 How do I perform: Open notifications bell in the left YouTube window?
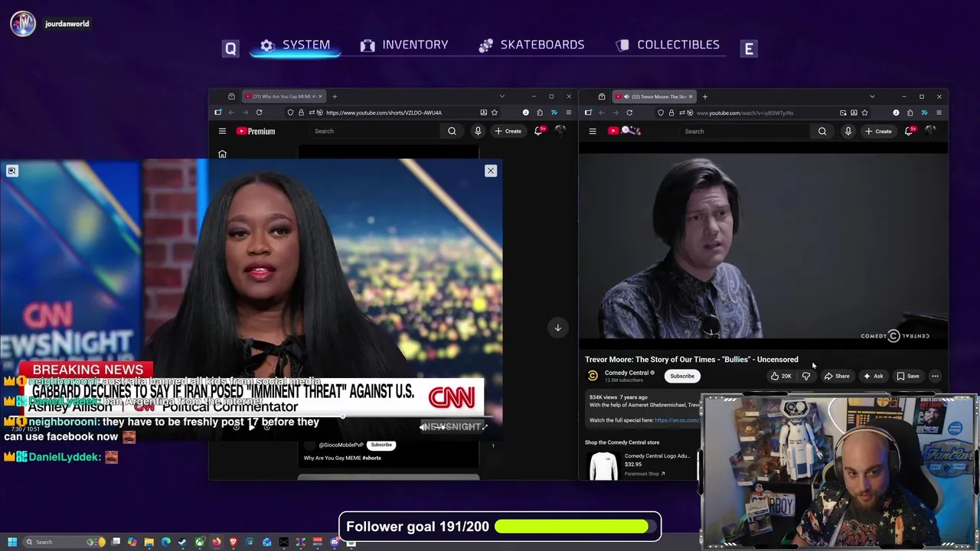click(538, 131)
